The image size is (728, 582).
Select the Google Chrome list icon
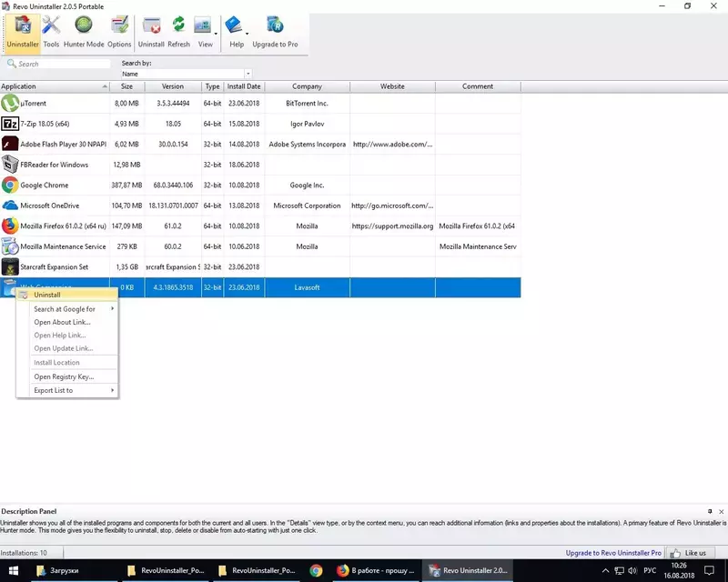pyautogui.click(x=10, y=185)
